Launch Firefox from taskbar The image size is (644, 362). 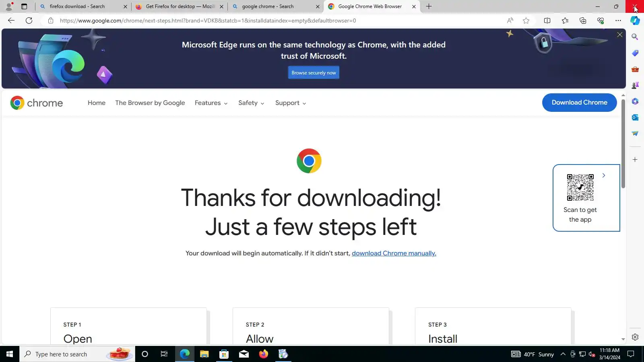point(264,354)
